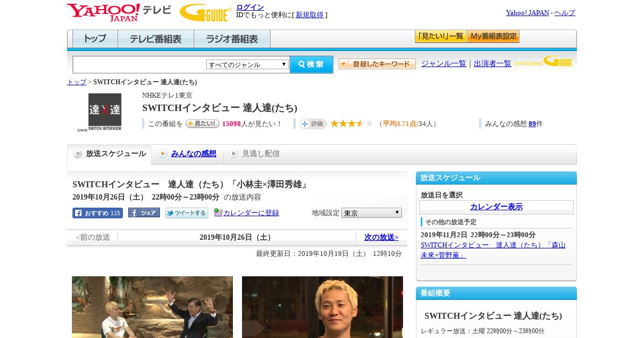The width and height of the screenshot is (644, 338).
Task: Focus the keyword search input field
Action: 139,64
